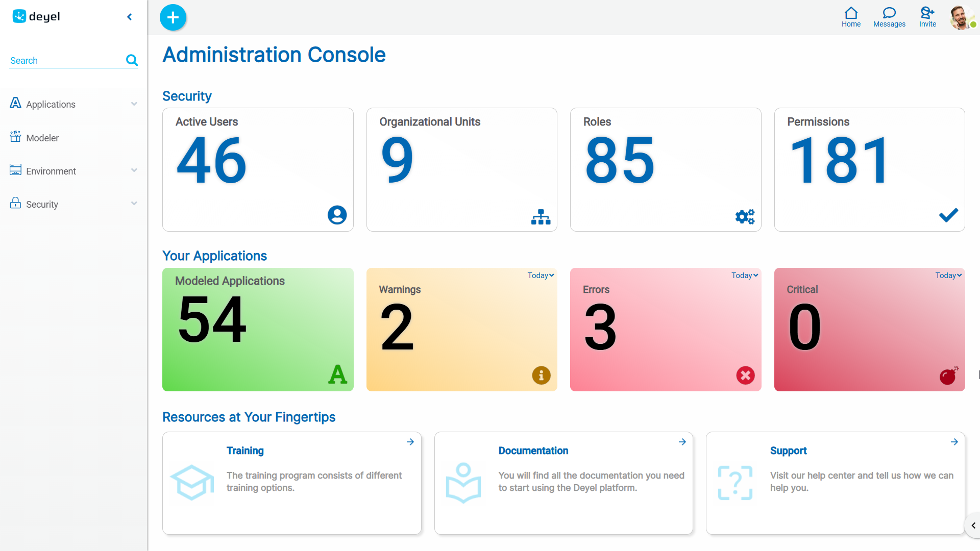Click the Active Users count 46
980x551 pixels.
pos(212,161)
